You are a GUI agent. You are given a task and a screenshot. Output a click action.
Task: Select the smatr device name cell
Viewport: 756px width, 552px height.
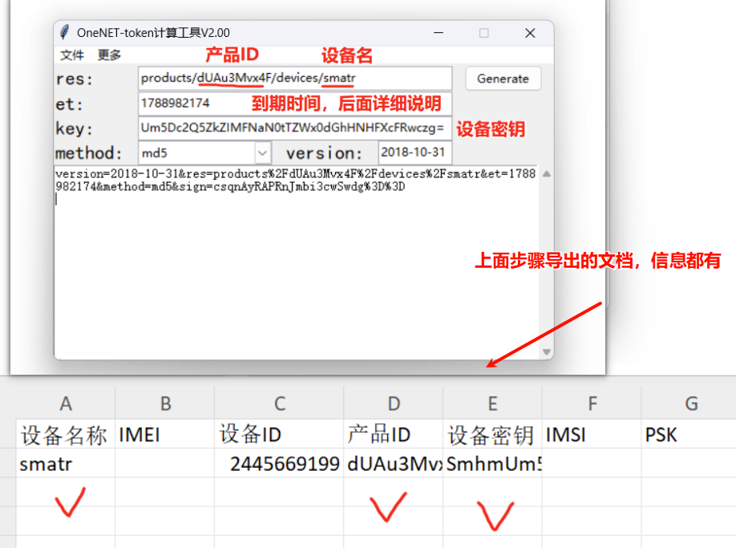(66, 464)
